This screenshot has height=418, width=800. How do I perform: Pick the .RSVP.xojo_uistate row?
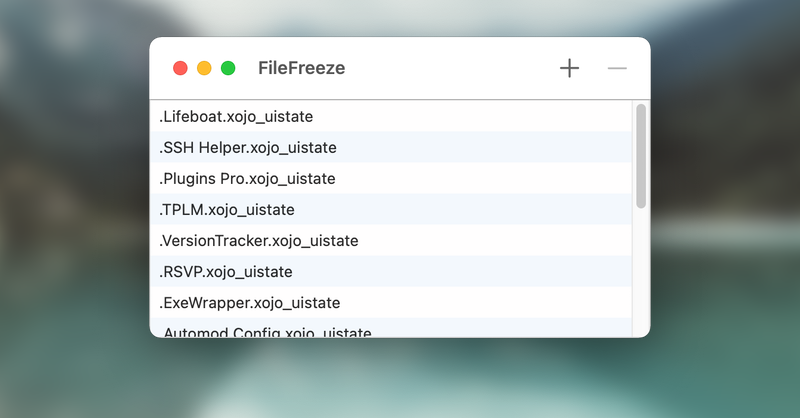coord(391,272)
